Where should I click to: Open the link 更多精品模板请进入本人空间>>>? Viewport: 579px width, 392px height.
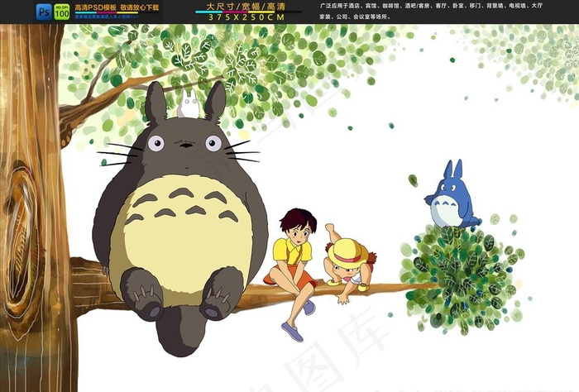107,17
